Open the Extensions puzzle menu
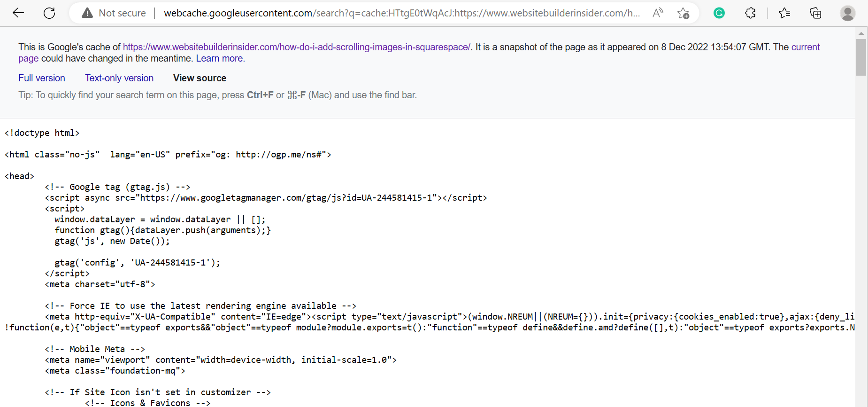This screenshot has width=868, height=407. (750, 13)
